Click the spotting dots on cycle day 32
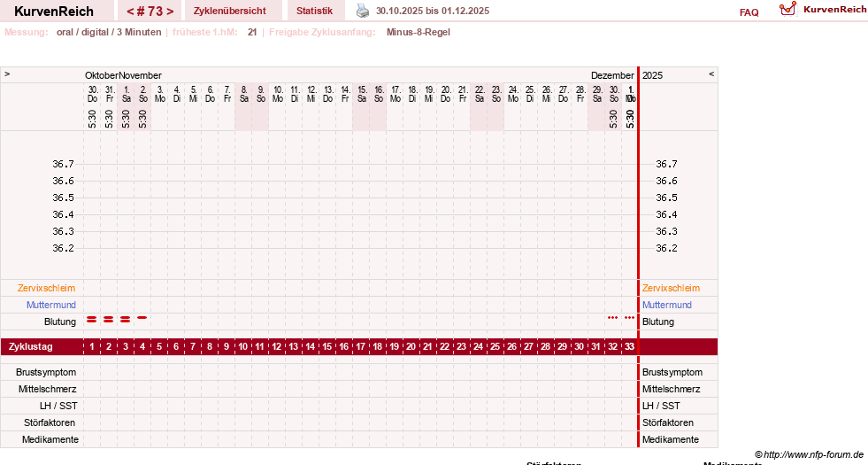 point(613,318)
